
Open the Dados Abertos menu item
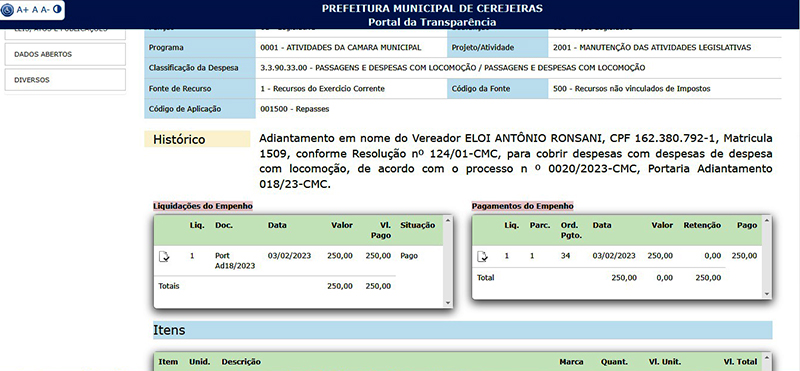tap(65, 54)
